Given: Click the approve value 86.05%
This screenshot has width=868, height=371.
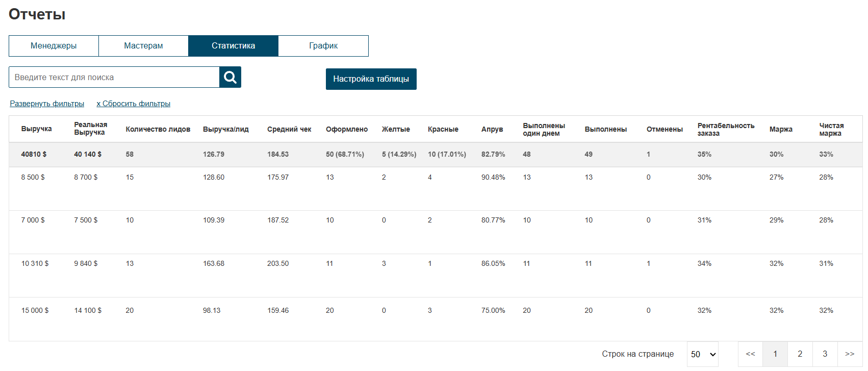Looking at the screenshot, I should [x=493, y=263].
